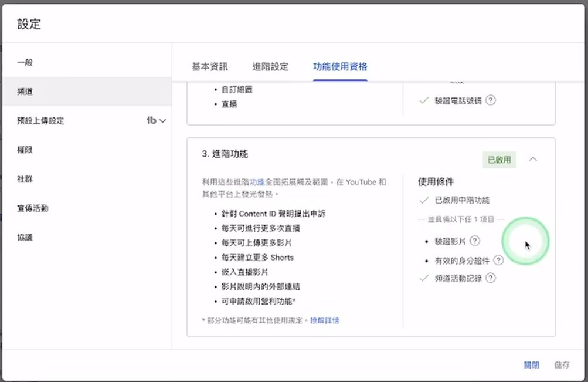Click the 使用條件 heading
The image size is (588, 382).
436,182
